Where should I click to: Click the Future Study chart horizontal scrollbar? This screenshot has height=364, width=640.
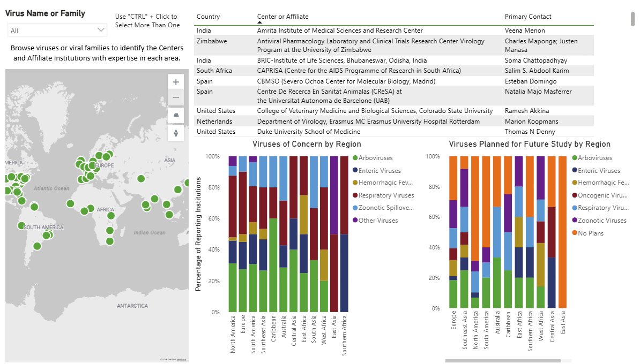pos(503,361)
